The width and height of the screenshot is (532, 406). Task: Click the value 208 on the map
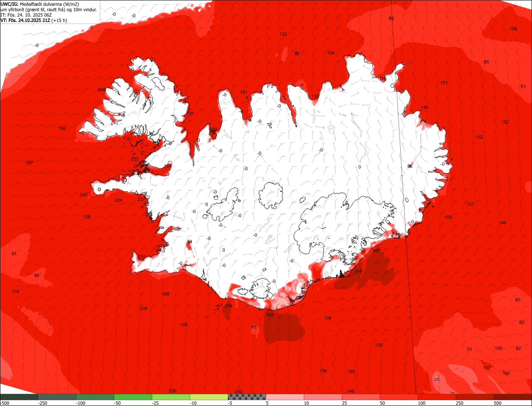coord(143,308)
